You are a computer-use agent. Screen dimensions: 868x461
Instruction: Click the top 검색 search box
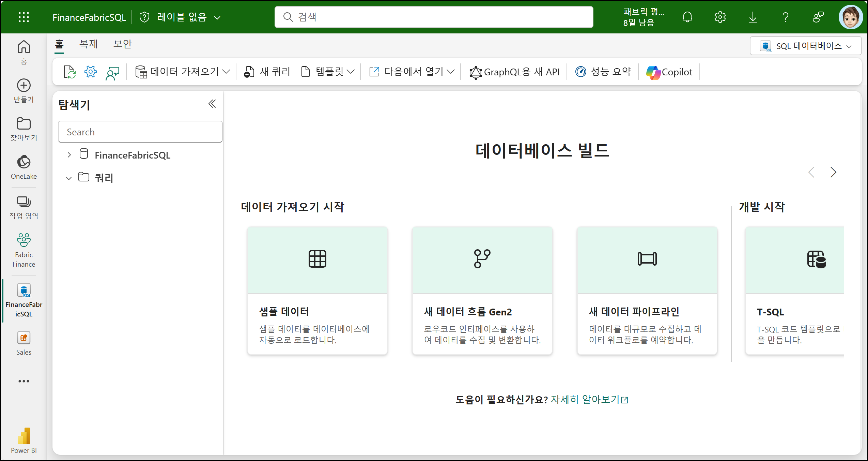click(x=434, y=17)
